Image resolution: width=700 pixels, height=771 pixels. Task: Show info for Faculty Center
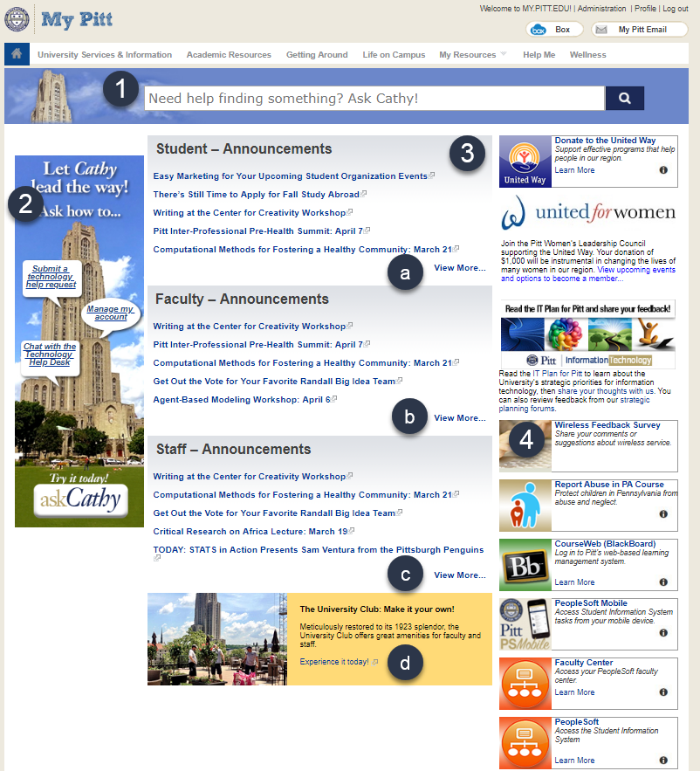click(x=663, y=692)
